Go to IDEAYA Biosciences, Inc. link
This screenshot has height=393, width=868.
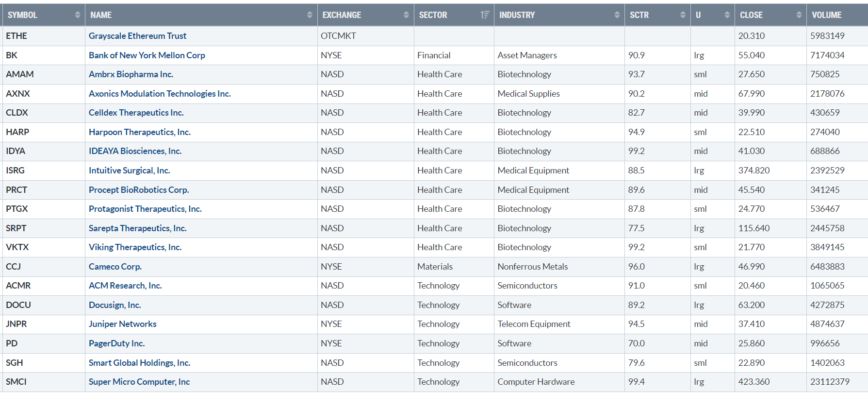135,151
